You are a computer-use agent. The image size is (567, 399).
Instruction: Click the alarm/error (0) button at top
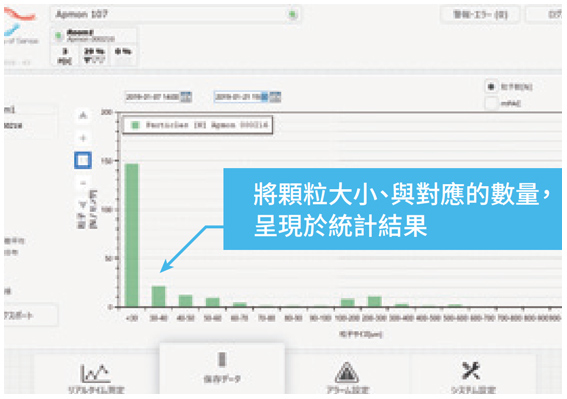480,15
